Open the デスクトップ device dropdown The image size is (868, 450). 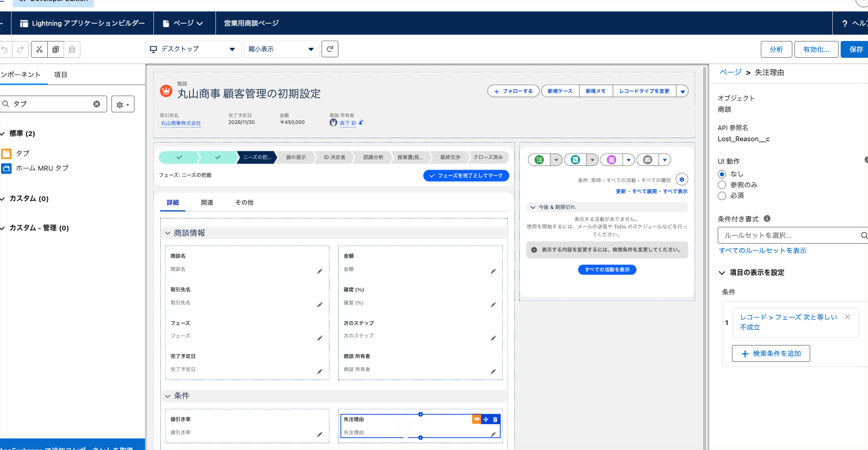(x=192, y=49)
